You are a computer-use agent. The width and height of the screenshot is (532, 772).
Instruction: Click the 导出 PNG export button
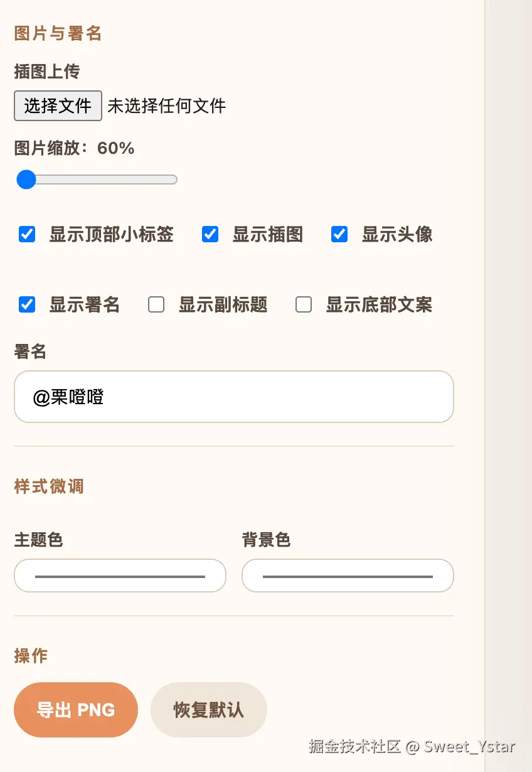pos(76,709)
